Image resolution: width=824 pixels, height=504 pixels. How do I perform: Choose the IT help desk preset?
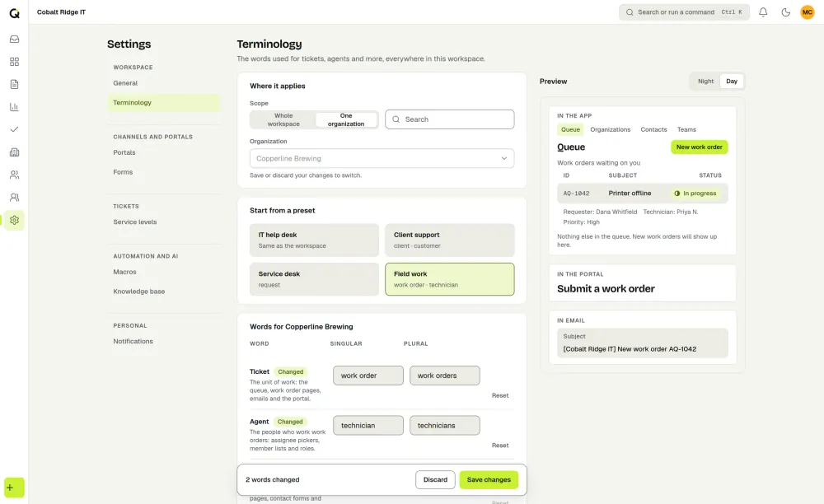pyautogui.click(x=314, y=240)
